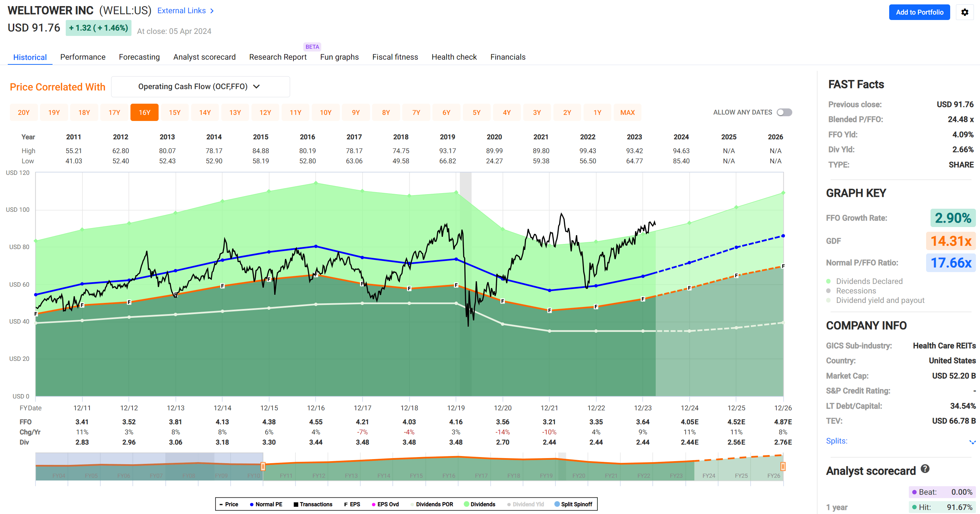980x514 pixels.
Task: Click the Transactions legend icon
Action: tap(296, 504)
